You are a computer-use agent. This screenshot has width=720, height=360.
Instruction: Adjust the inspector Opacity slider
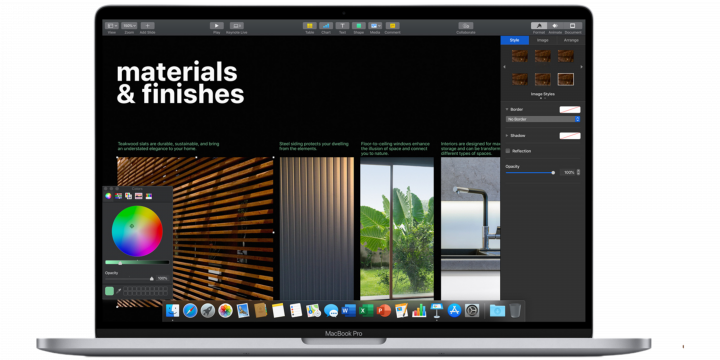click(x=530, y=173)
